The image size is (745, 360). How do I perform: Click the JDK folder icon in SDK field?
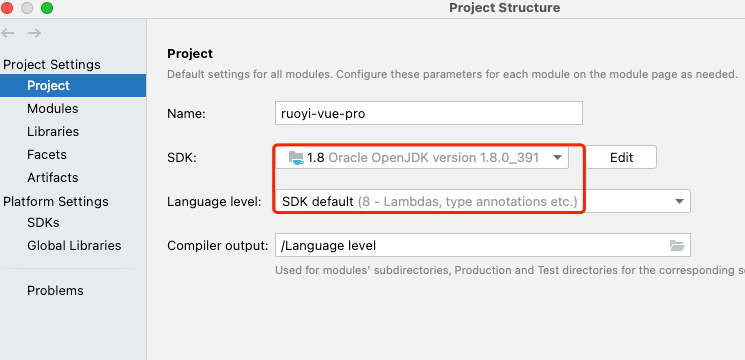(296, 157)
